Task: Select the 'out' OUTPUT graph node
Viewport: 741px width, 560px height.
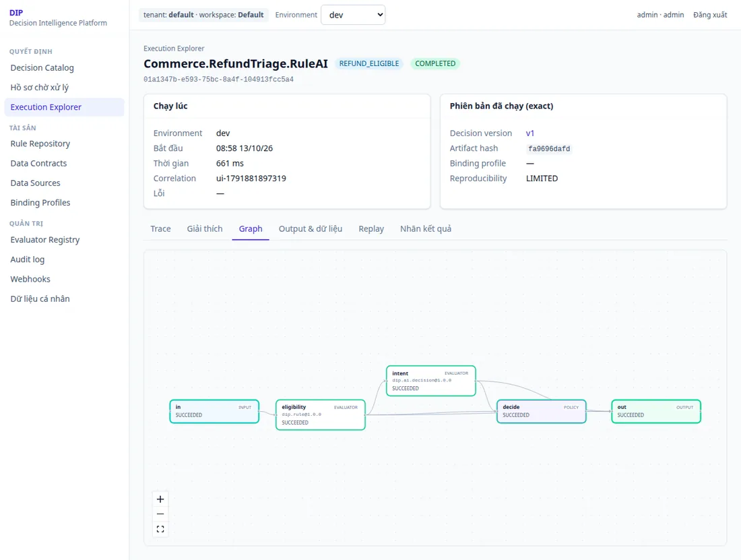Action: (656, 412)
